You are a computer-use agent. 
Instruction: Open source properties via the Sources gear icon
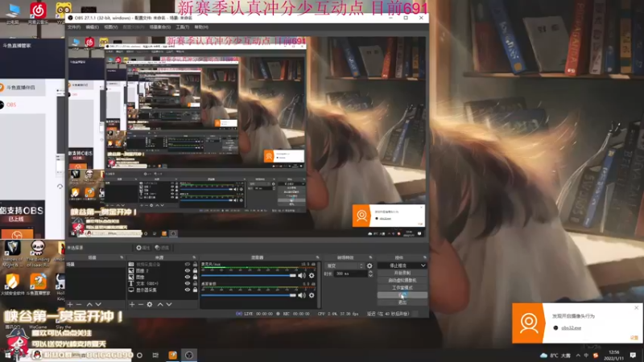pyautogui.click(x=150, y=305)
